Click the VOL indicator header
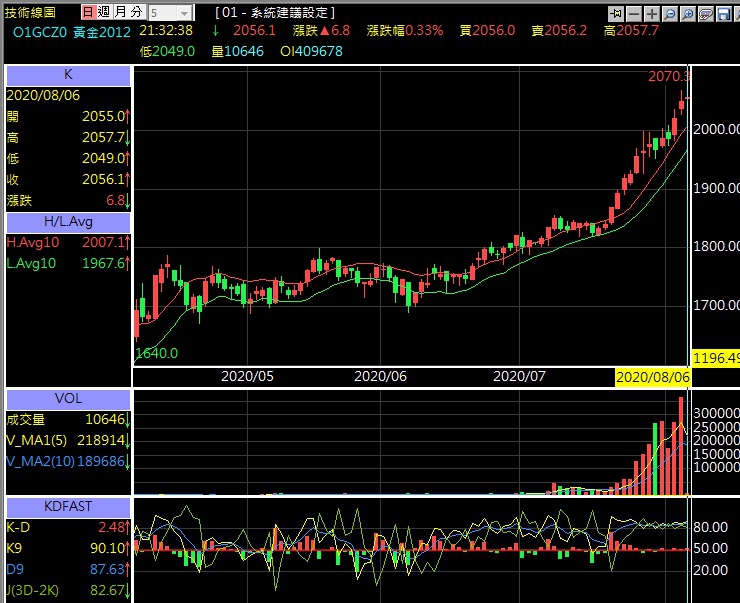The height and width of the screenshot is (603, 740). coord(68,399)
